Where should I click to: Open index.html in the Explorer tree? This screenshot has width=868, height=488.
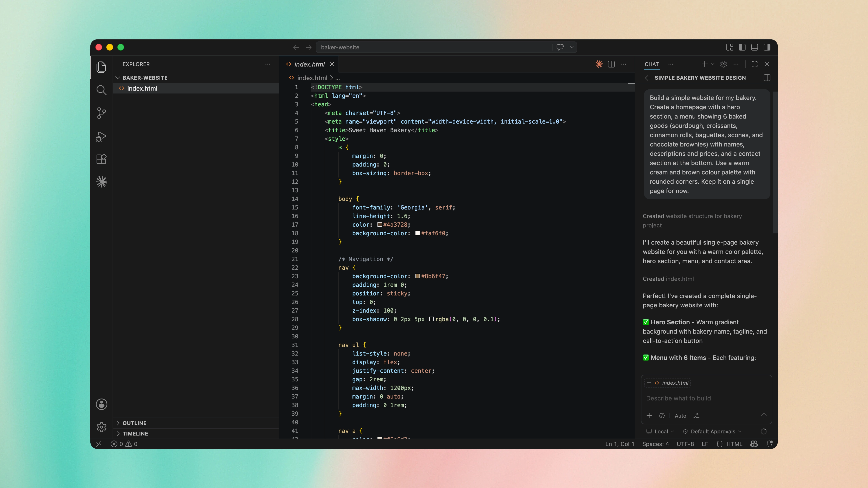coord(196,88)
